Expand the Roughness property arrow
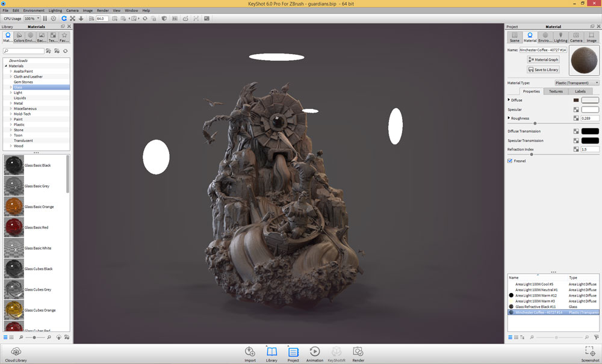 [509, 118]
